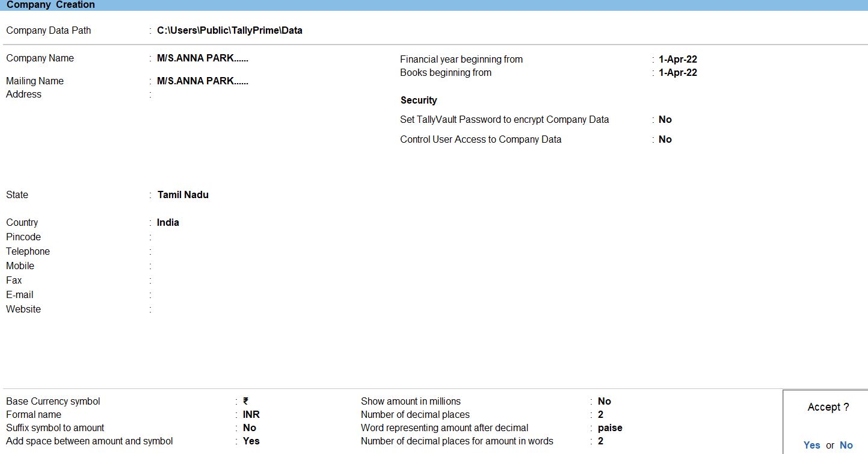868x454 pixels.
Task: Edit the Financial year beginning from date
Action: point(677,60)
